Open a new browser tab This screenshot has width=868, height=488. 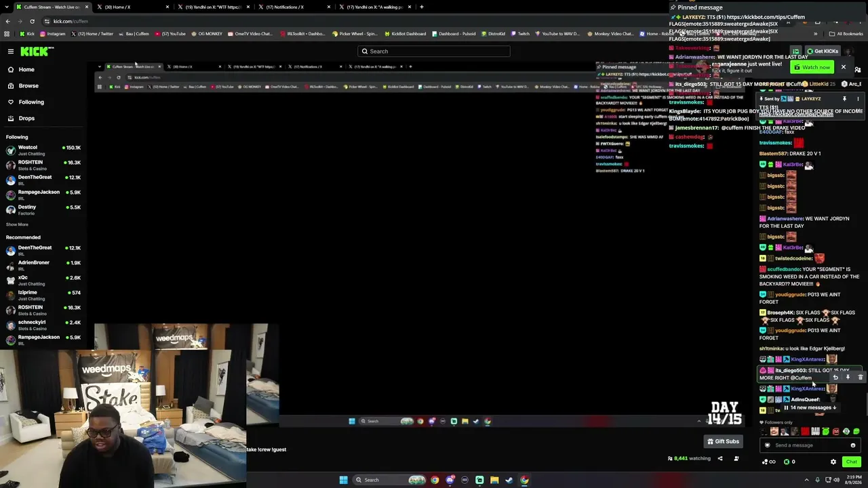point(422,7)
